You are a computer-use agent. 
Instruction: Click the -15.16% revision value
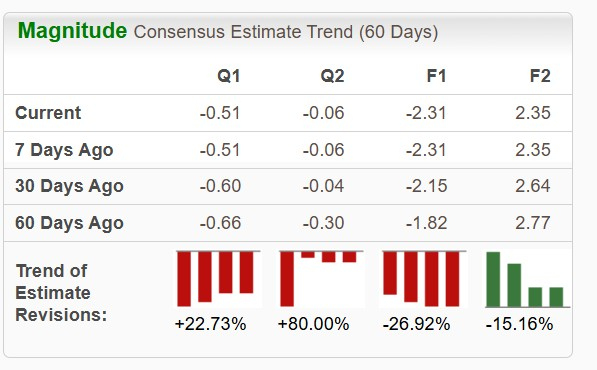click(520, 324)
